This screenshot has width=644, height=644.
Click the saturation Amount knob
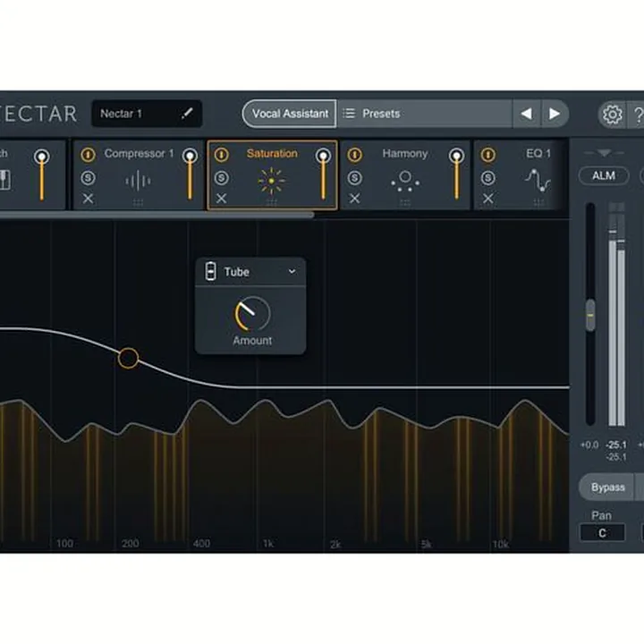[x=252, y=314]
